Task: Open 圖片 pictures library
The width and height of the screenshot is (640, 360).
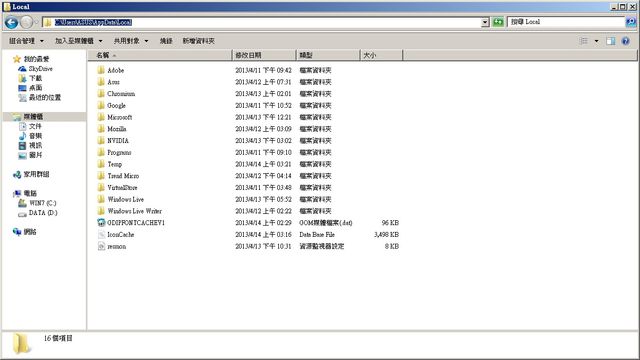Action: [x=30, y=155]
